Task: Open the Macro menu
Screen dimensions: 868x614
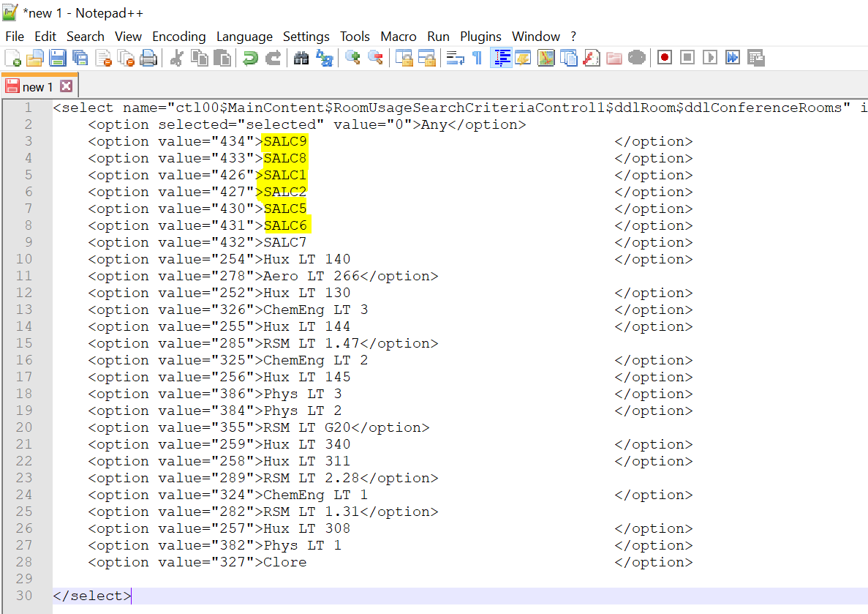Action: pyautogui.click(x=398, y=37)
